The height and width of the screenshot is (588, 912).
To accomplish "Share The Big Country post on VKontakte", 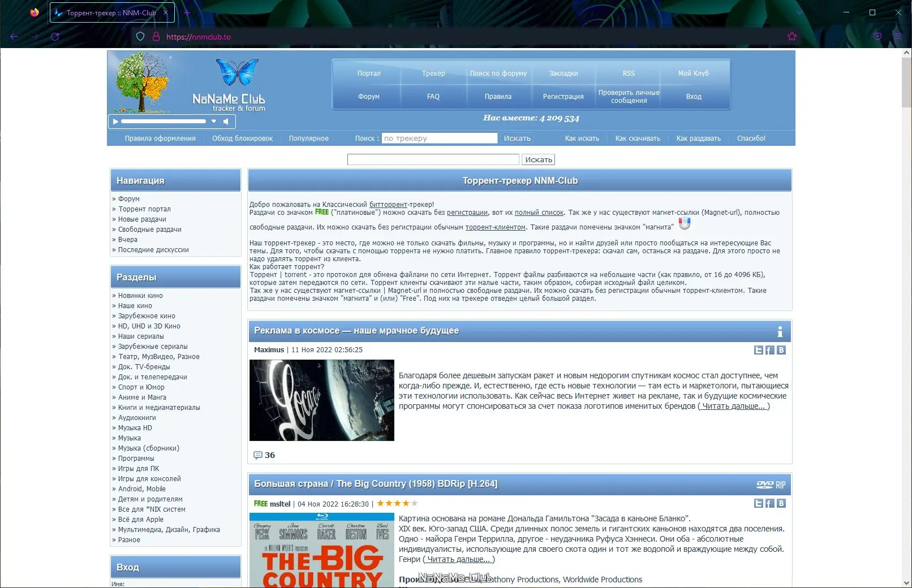I will (781, 503).
